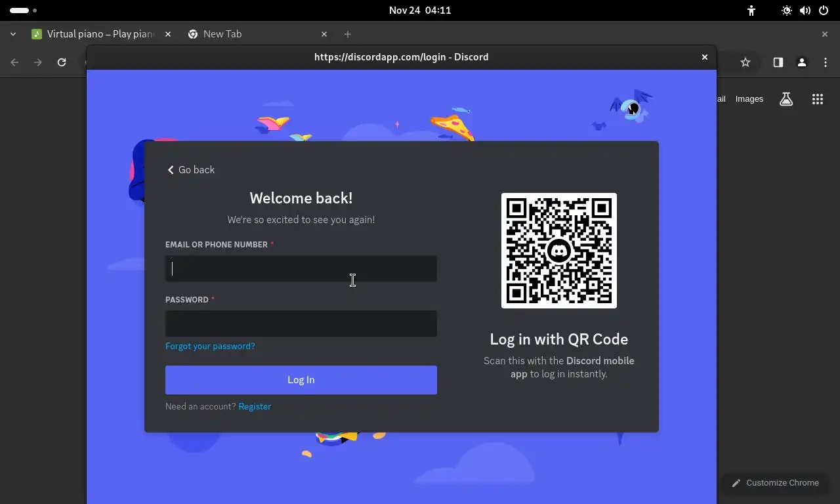
Task: Open the clock showing Nov 24 04:11
Action: click(x=420, y=10)
